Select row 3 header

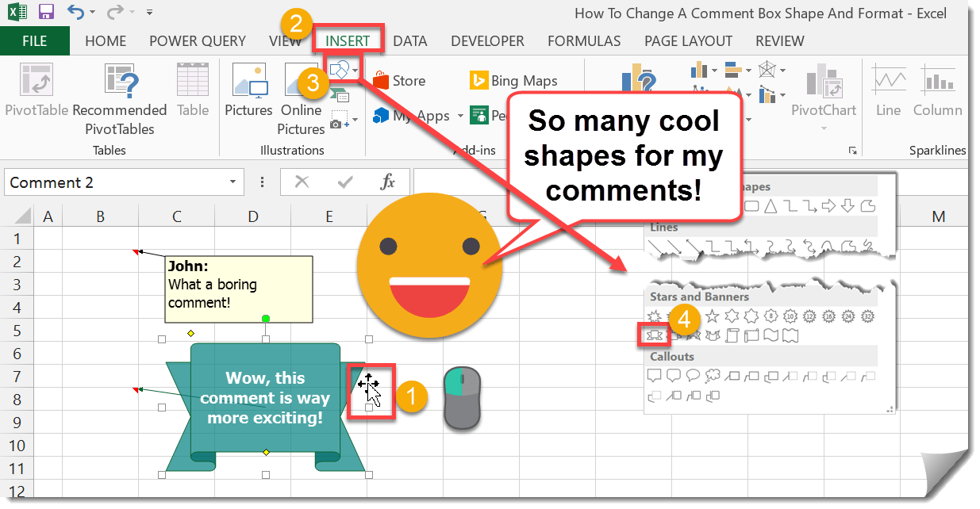(x=17, y=285)
